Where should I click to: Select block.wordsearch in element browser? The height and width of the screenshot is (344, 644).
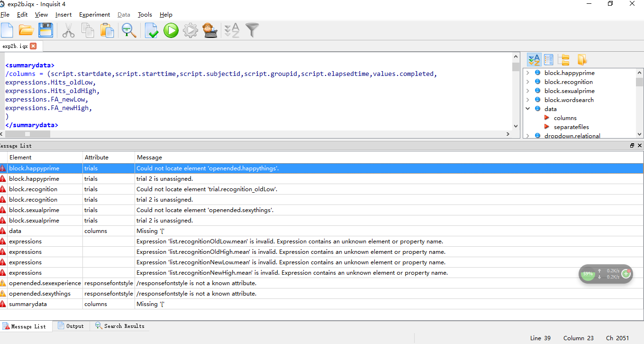(x=569, y=100)
